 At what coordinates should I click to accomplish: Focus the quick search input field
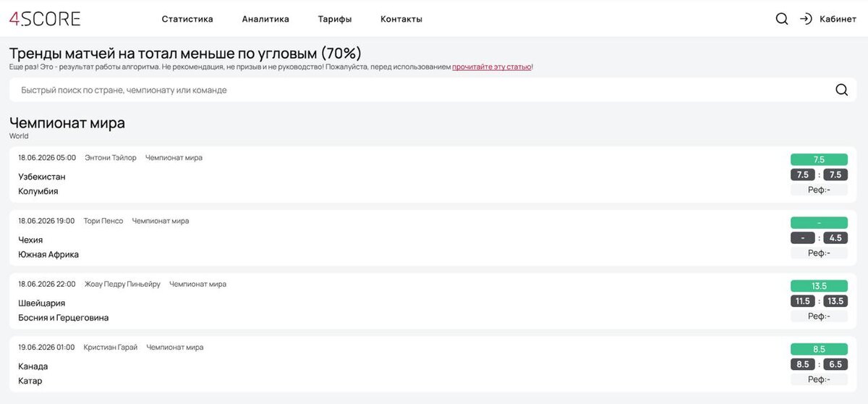(434, 90)
